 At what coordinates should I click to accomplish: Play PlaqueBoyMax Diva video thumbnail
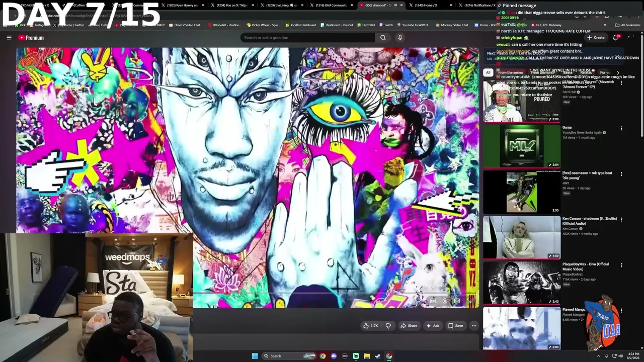(522, 283)
